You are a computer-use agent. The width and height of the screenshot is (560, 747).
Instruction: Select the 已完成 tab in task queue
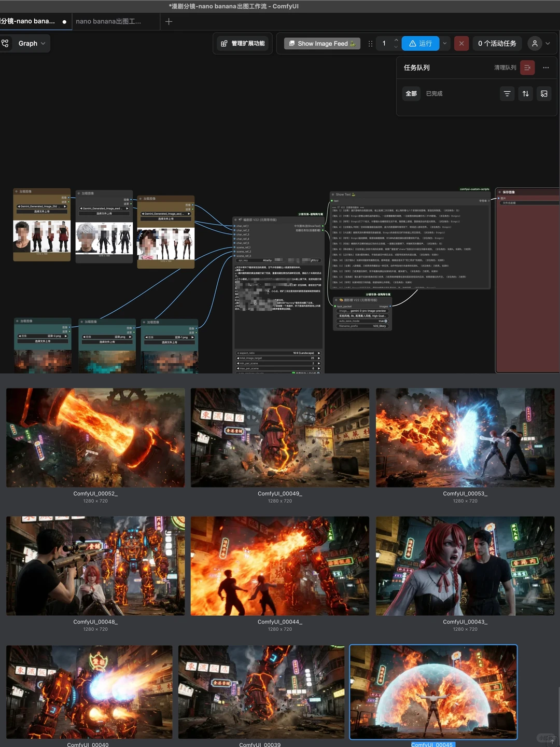tap(434, 94)
